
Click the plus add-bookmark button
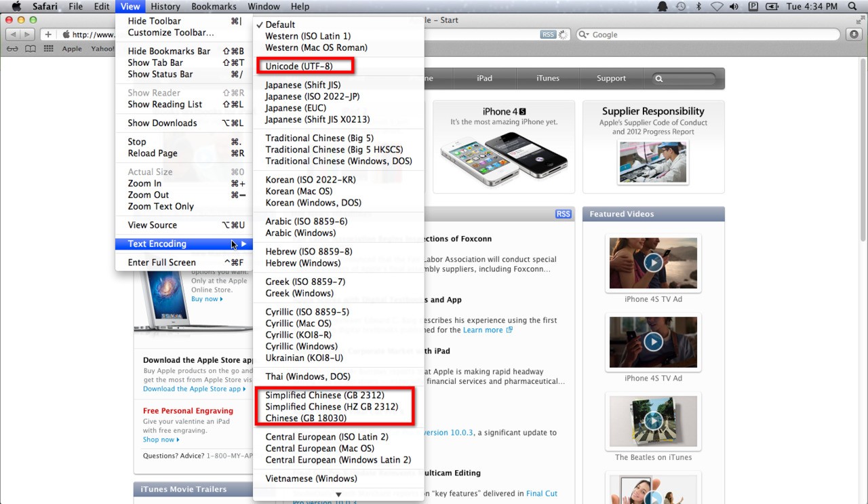pos(48,35)
